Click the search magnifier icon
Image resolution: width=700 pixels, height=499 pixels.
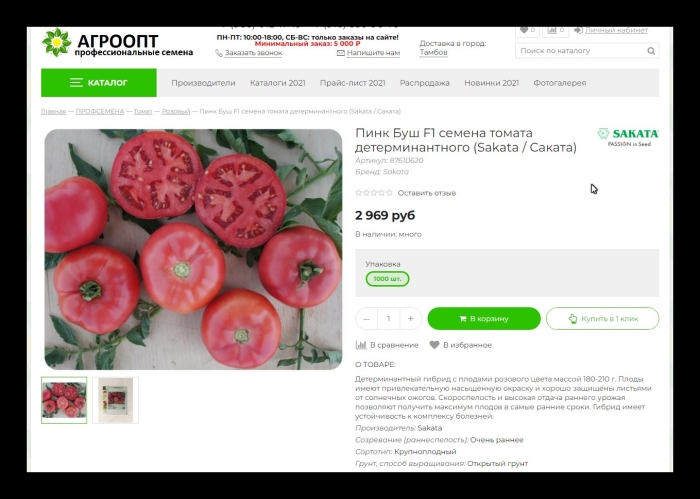pos(651,51)
